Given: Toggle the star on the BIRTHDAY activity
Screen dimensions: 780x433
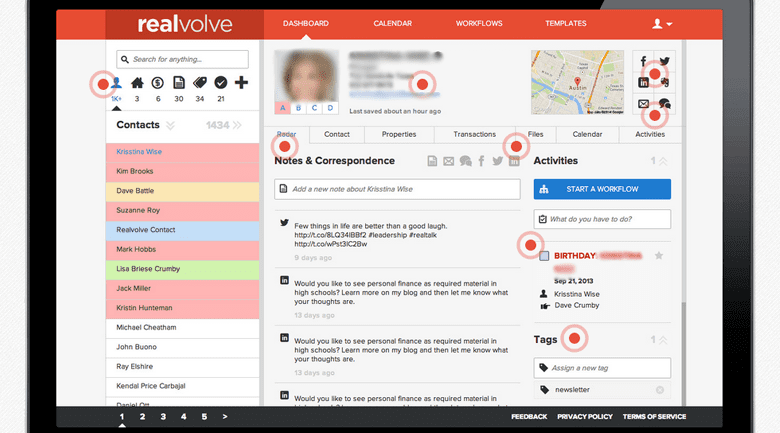Looking at the screenshot, I should tap(659, 256).
